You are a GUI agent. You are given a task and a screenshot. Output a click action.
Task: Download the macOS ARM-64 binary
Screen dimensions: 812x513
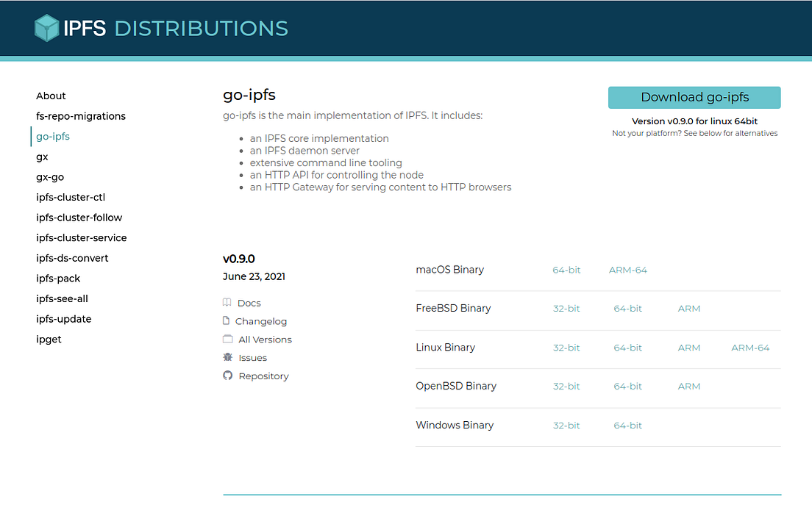coord(627,270)
